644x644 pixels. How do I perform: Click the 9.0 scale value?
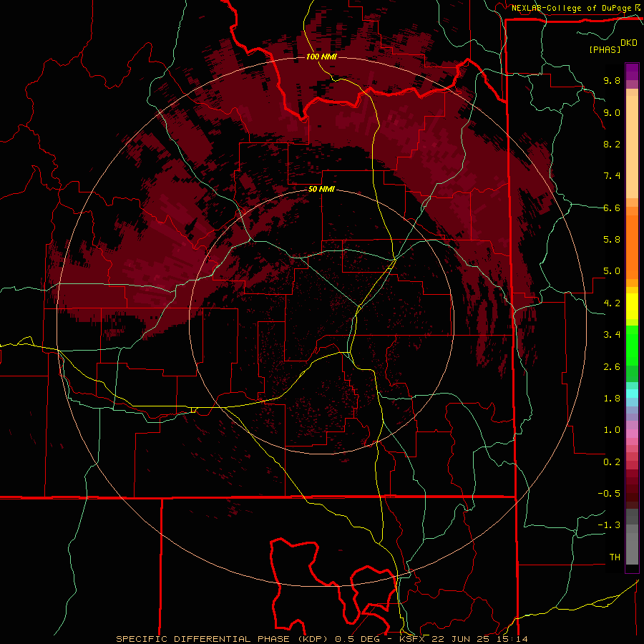click(612, 112)
